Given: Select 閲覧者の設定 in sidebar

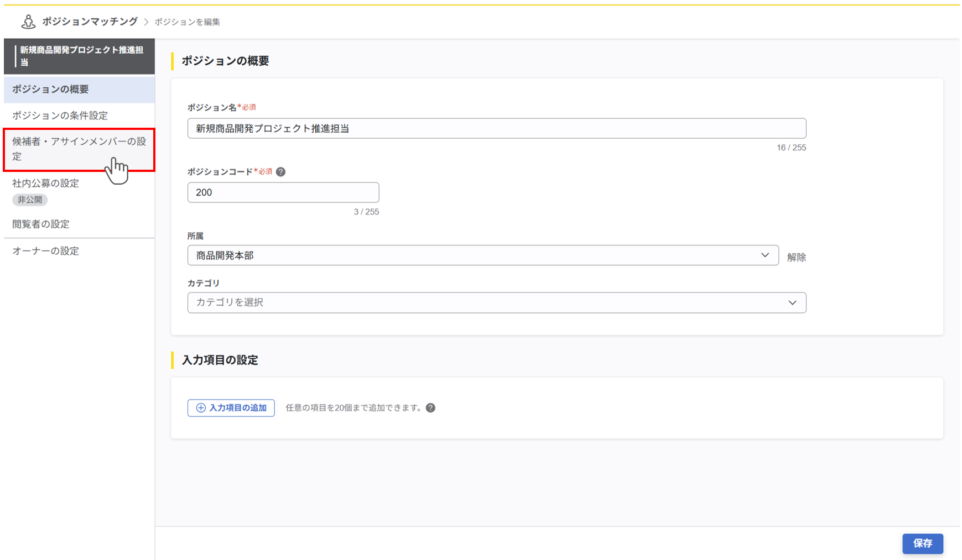Looking at the screenshot, I should pyautogui.click(x=41, y=224).
